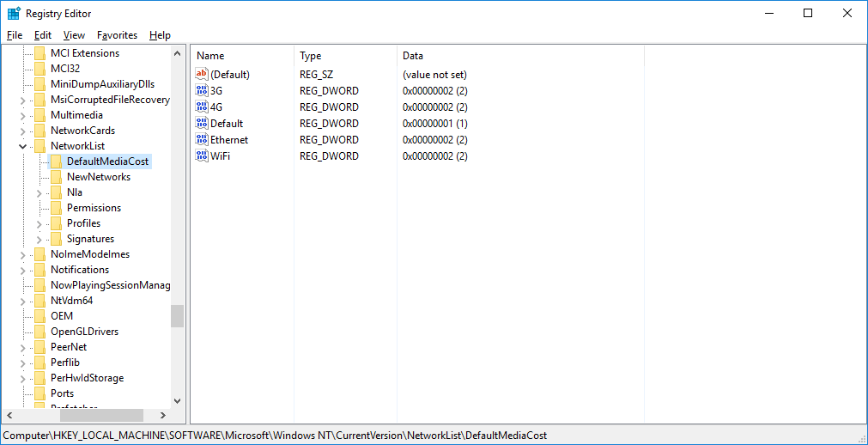The image size is (868, 445).
Task: Expand the PeerNet key
Action: pos(23,348)
